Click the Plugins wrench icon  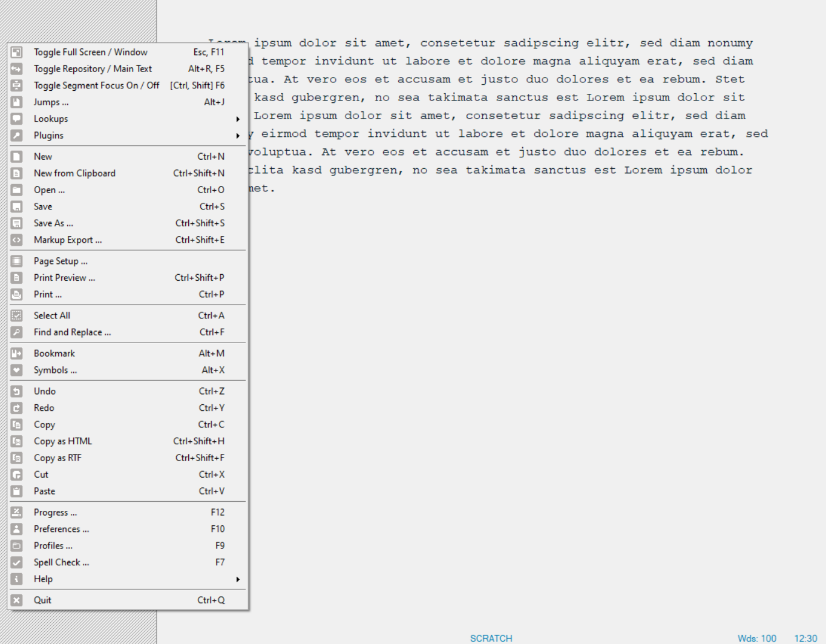pyautogui.click(x=17, y=136)
